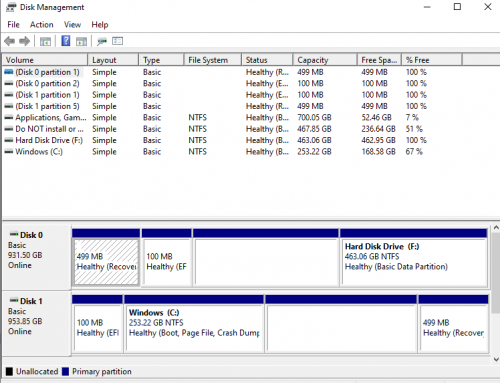Screen dimensions: 500x383
Task: Click the blue Primary partition legend swatch
Action: point(65,371)
